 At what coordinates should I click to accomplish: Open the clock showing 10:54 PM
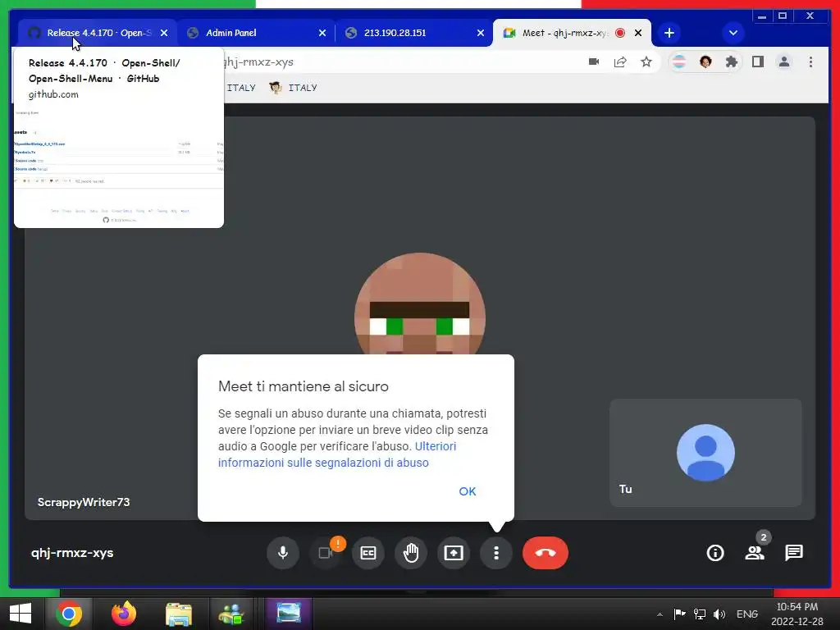[x=797, y=614]
